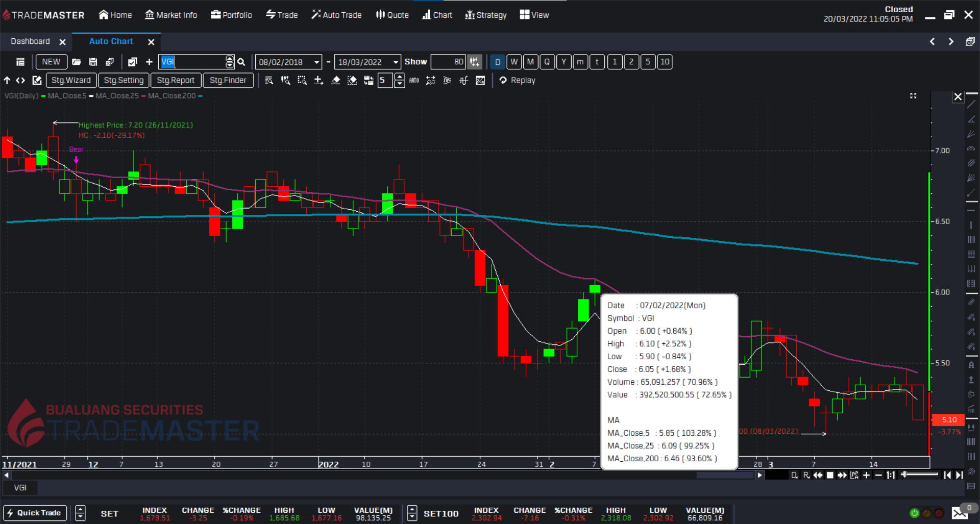This screenshot has width=980, height=524.
Task: Click the Quick Trade button
Action: [x=35, y=513]
